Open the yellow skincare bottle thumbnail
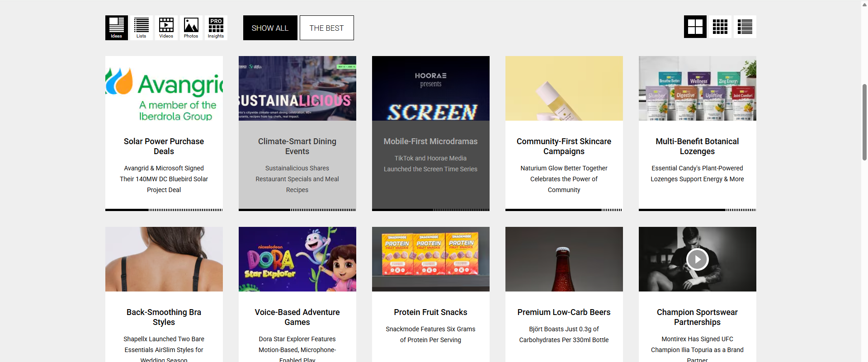Viewport: 868px width, 362px height. tap(564, 88)
